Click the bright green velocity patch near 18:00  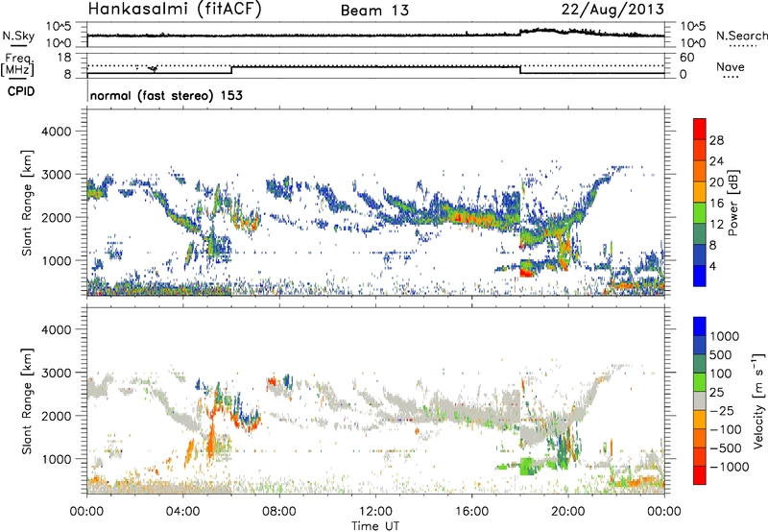point(529,466)
